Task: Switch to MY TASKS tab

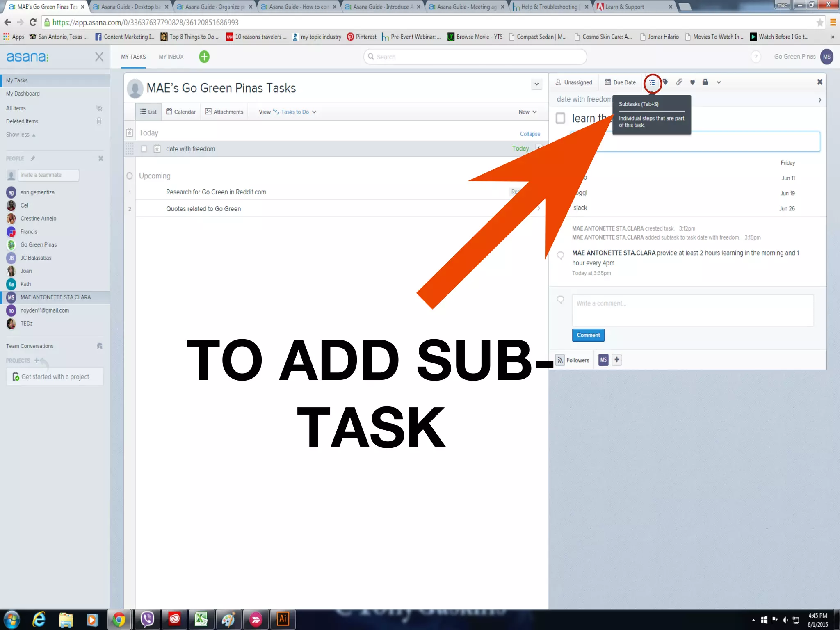Action: click(133, 57)
